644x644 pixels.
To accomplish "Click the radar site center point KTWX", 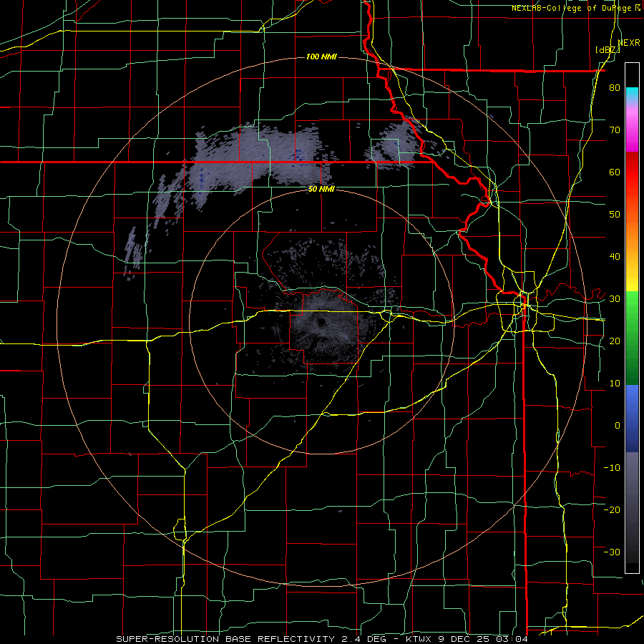I will (321, 322).
